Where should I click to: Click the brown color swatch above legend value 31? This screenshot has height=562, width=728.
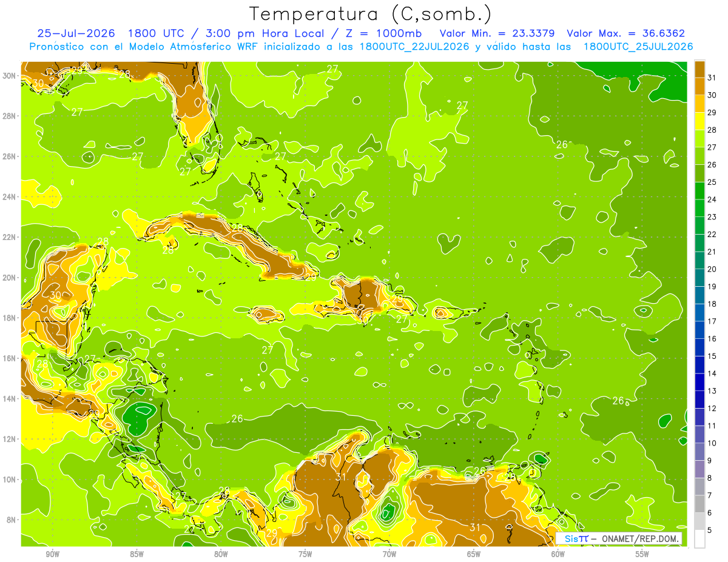pos(699,69)
